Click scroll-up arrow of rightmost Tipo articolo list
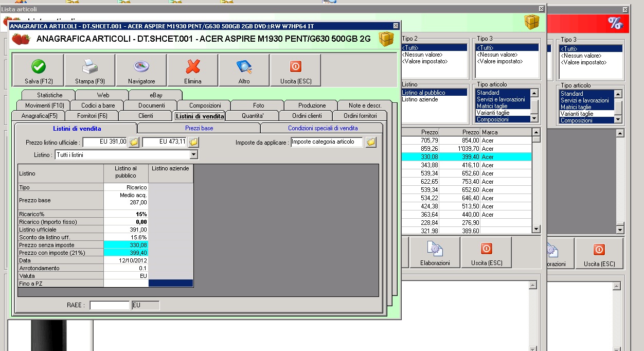Screen dimensions: 644x351 [618, 94]
